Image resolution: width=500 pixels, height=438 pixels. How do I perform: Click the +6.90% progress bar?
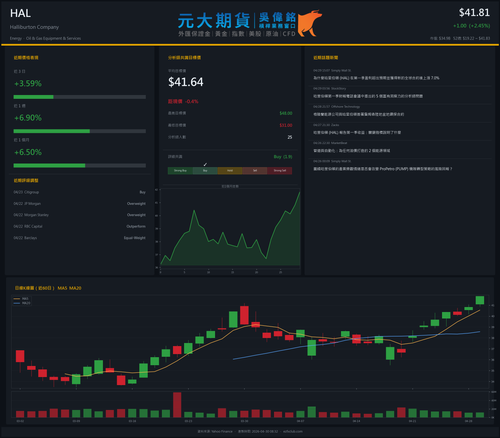(80, 131)
